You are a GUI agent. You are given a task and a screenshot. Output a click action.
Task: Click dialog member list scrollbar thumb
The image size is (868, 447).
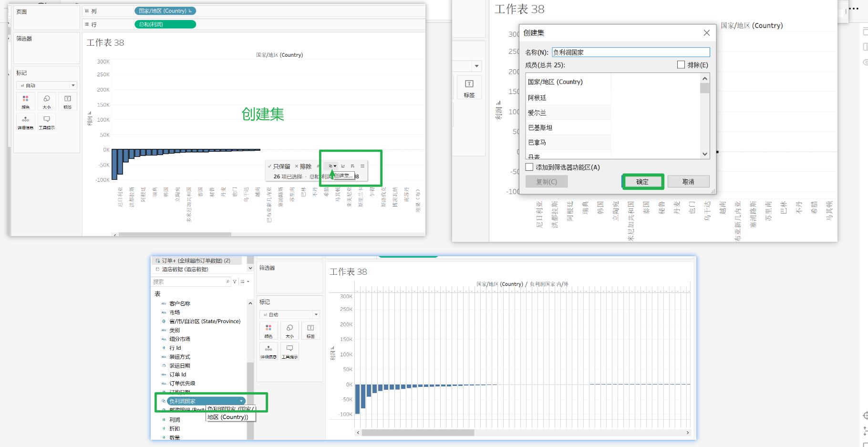coord(705,88)
